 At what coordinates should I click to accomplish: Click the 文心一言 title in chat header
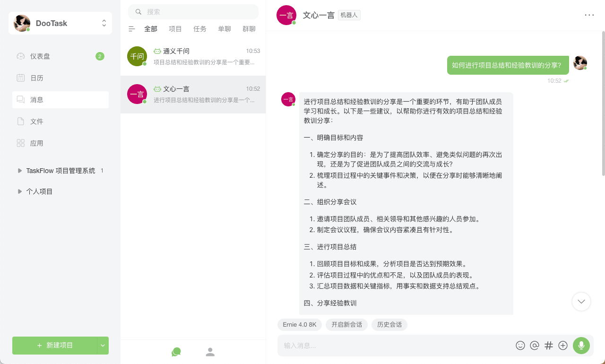coord(319,15)
